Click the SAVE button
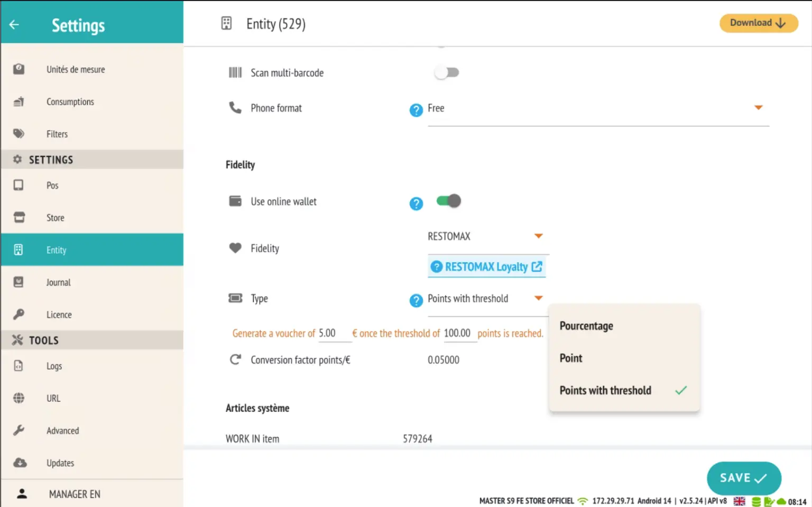812x507 pixels. point(744,478)
